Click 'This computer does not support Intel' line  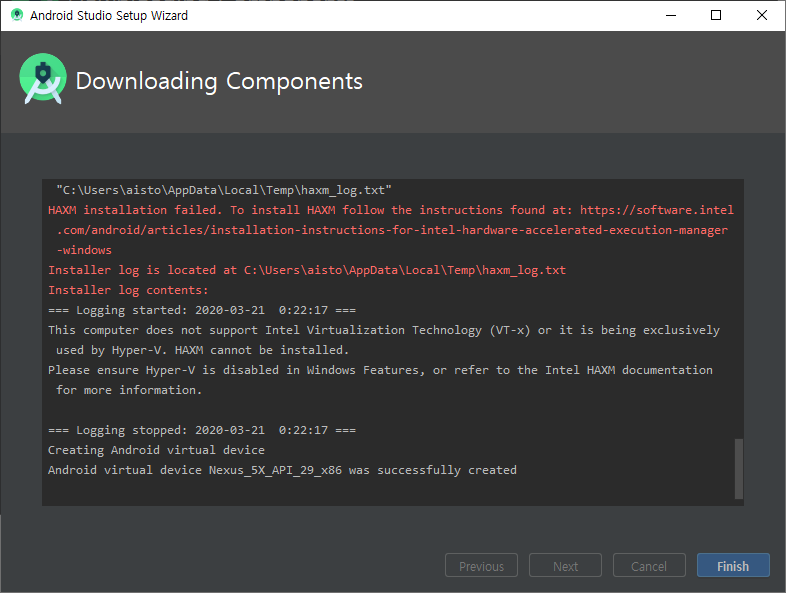click(x=384, y=330)
